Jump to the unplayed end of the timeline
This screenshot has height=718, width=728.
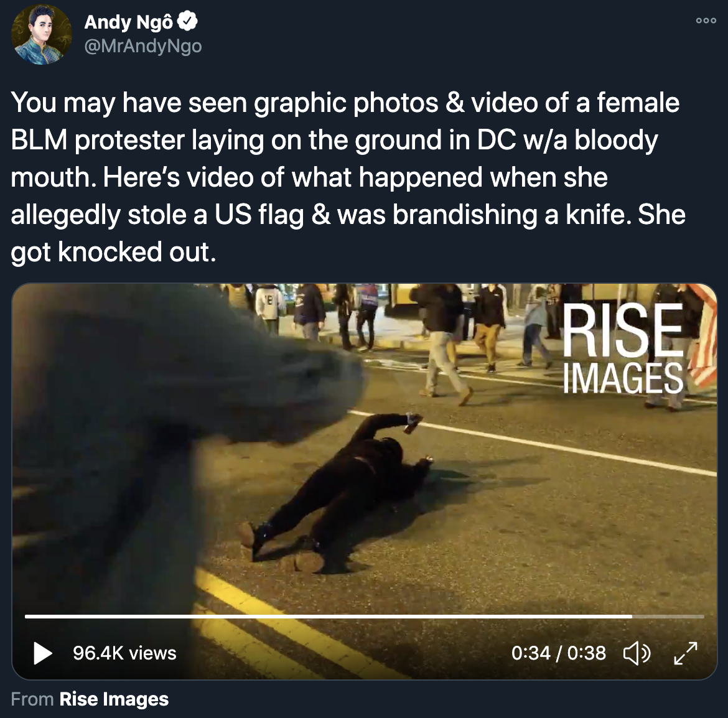[x=668, y=617]
